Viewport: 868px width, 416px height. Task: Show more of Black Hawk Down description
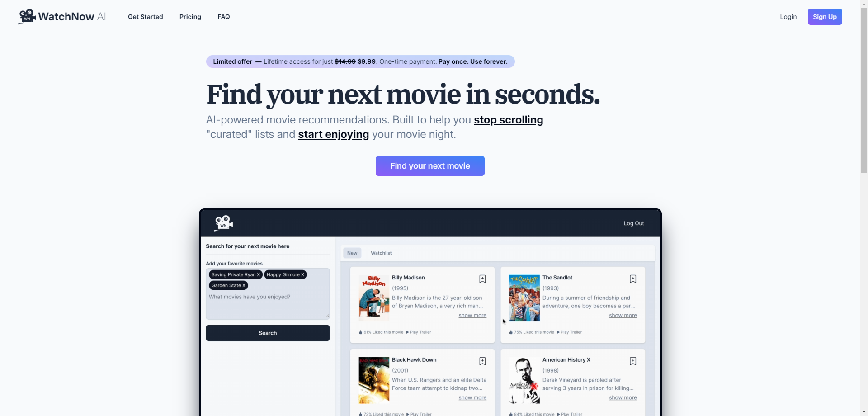pyautogui.click(x=472, y=398)
